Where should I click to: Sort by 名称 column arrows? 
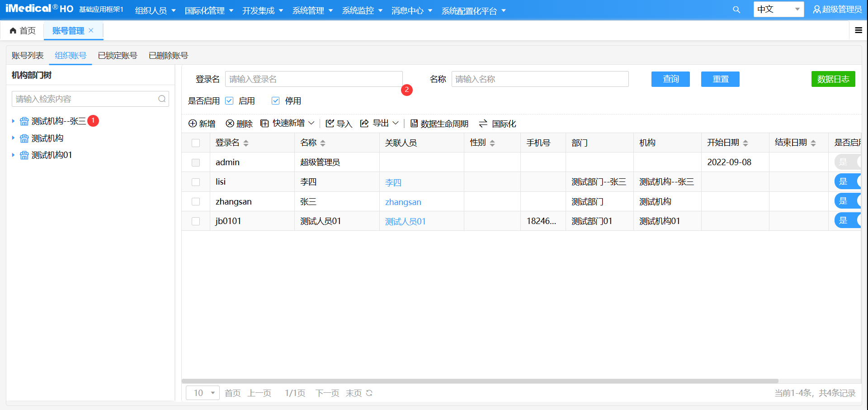coord(323,143)
